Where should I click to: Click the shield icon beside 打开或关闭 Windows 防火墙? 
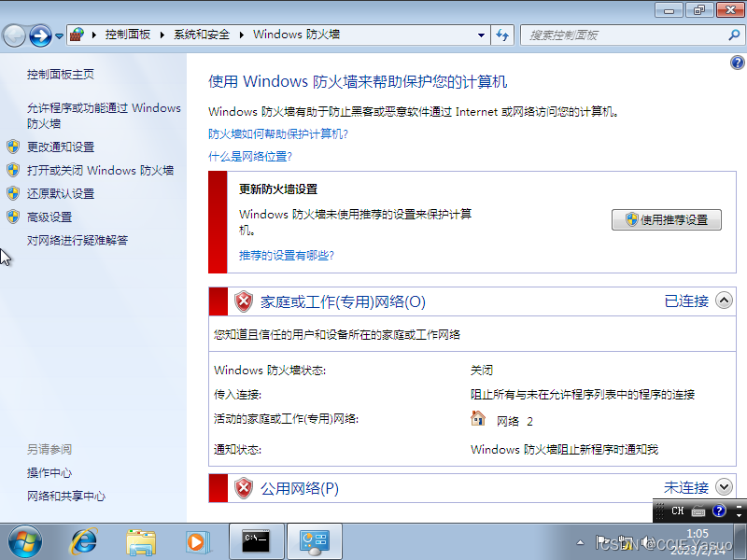tap(13, 170)
